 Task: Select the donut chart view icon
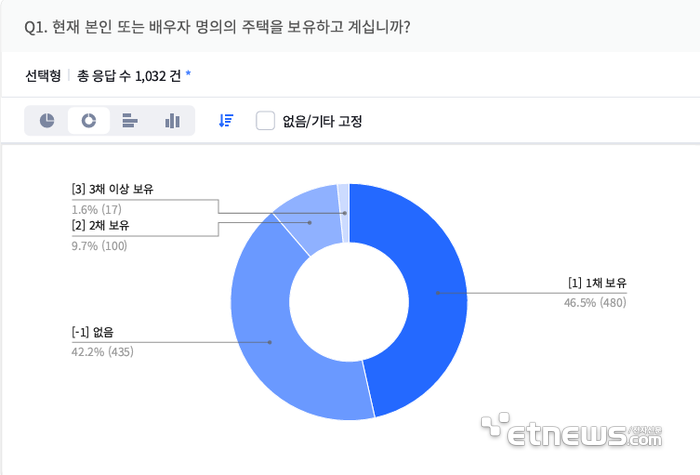click(x=89, y=121)
